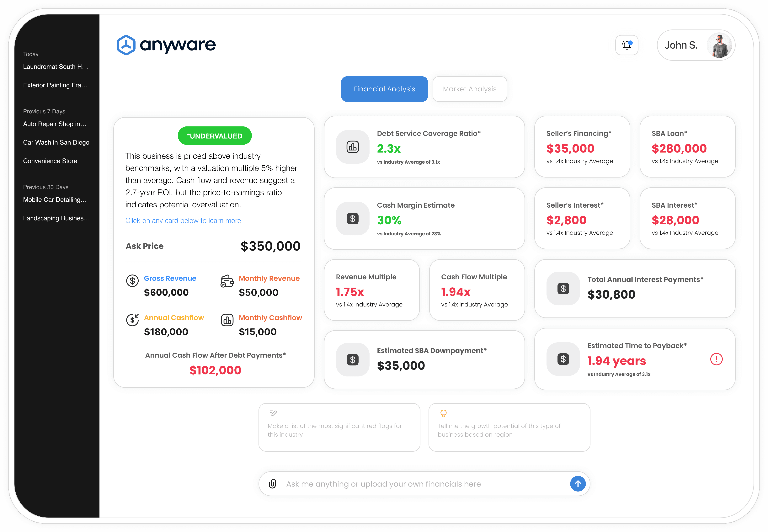
Task: Click the 'Previous 30 Days' sidebar heading
Action: pyautogui.click(x=46, y=187)
